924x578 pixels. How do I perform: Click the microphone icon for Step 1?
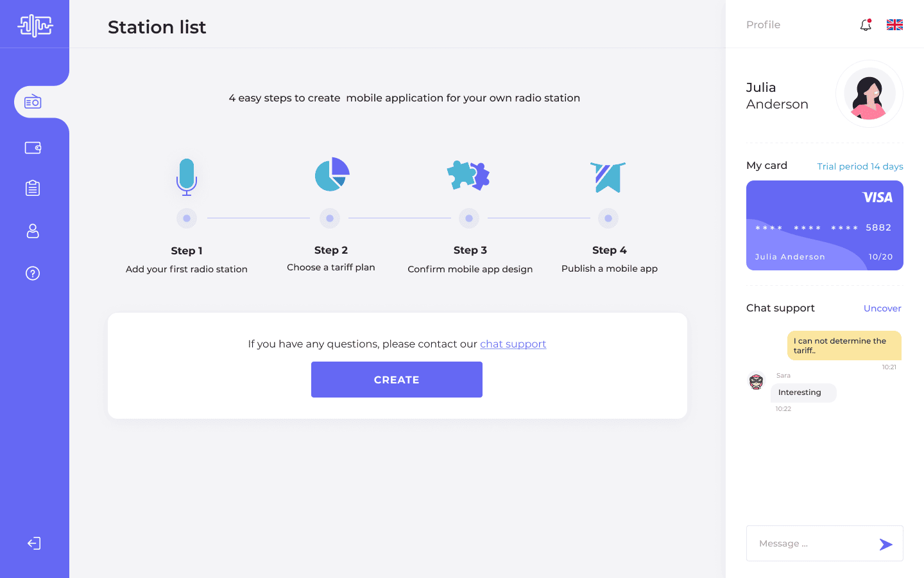point(187,177)
